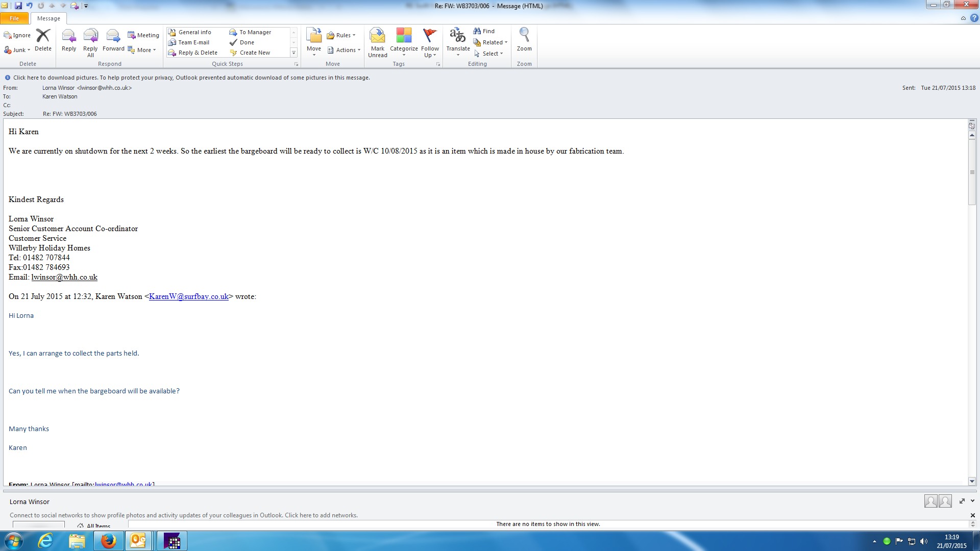Viewport: 980px width, 551px height.
Task: Open Firefox from the taskbar
Action: coord(108,541)
